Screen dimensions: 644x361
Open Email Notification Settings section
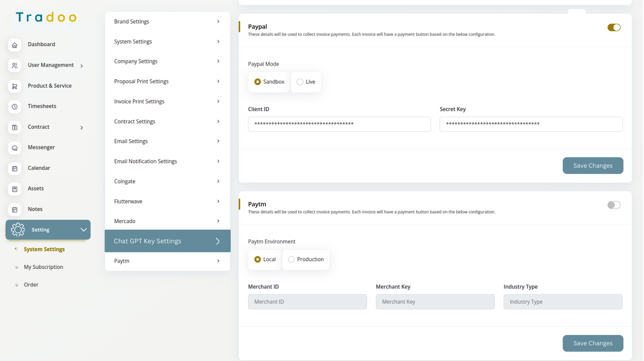pos(167,161)
